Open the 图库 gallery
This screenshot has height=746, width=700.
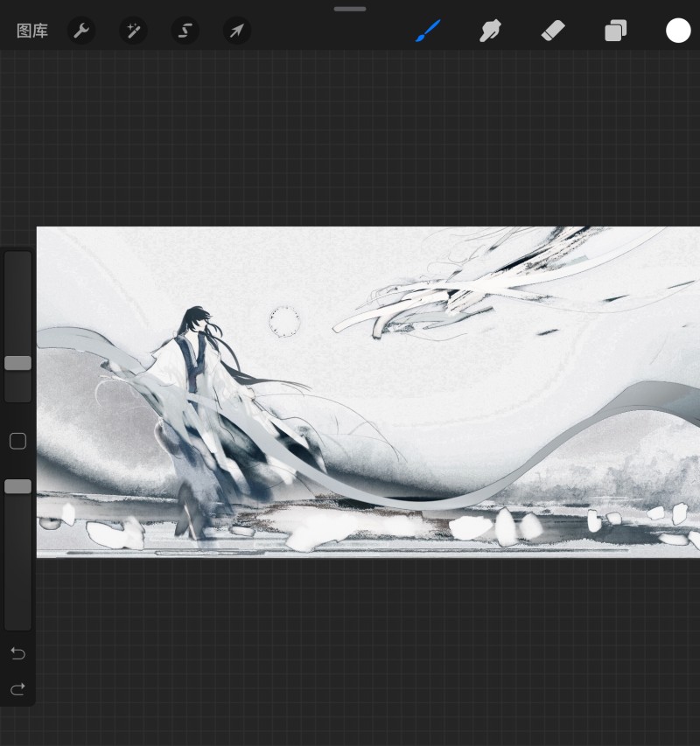[x=32, y=31]
